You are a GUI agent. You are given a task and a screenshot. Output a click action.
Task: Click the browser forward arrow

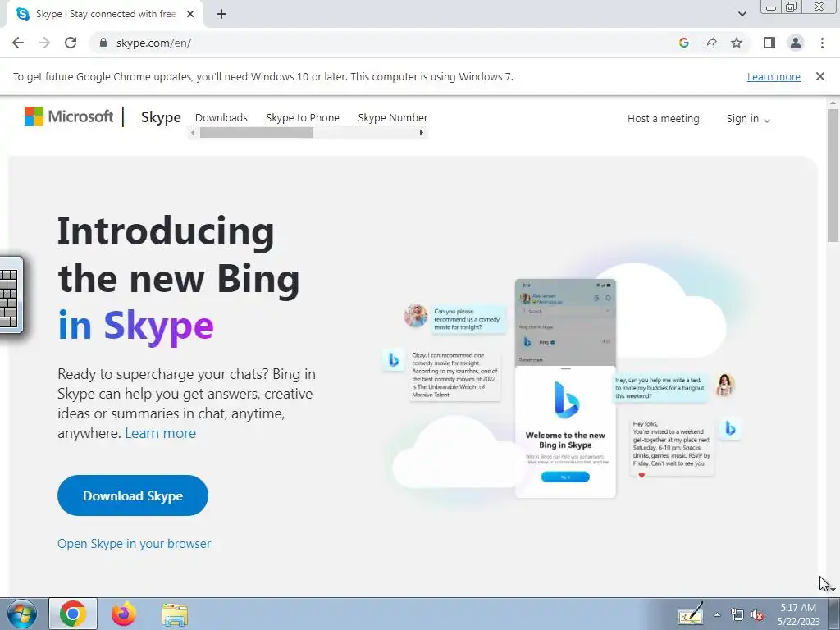click(x=44, y=43)
